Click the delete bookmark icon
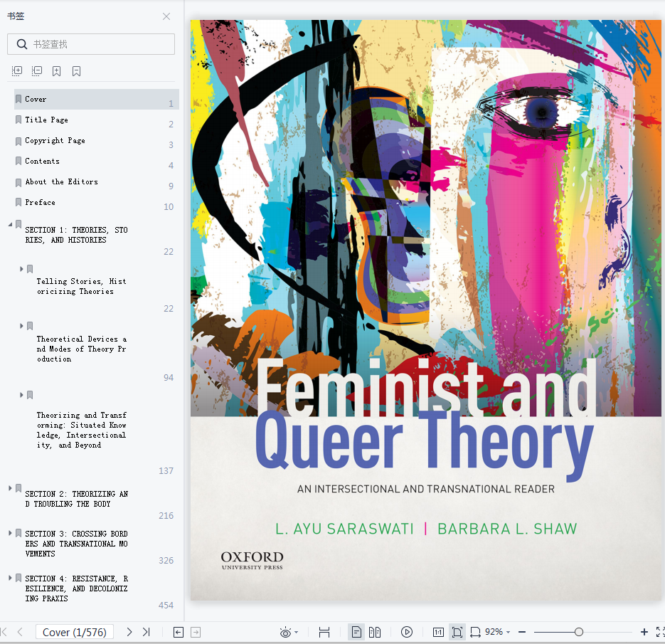This screenshot has height=644, width=665. [76, 71]
